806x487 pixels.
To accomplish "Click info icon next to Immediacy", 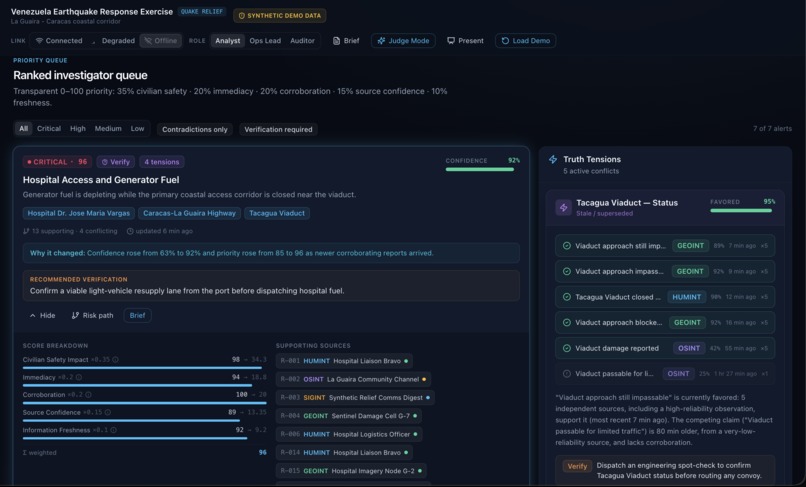I will click(79, 377).
